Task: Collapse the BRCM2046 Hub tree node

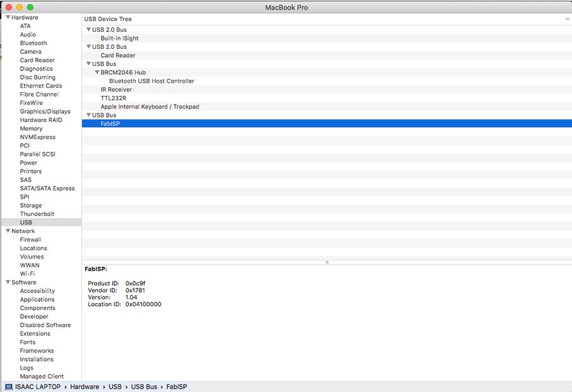Action: [x=97, y=72]
